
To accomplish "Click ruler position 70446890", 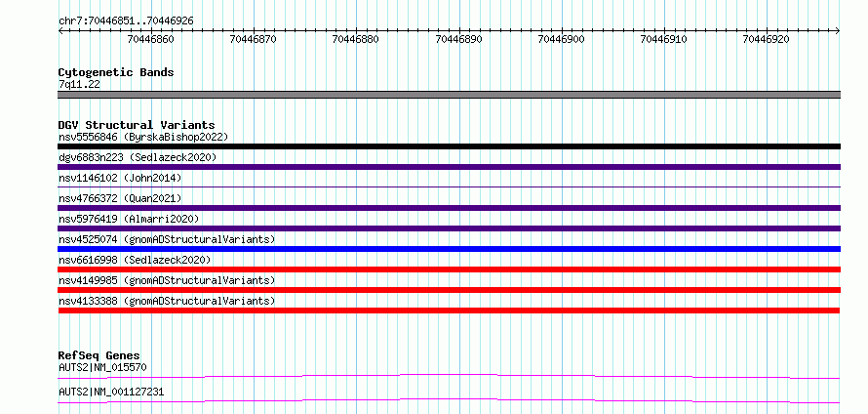I will [459, 39].
